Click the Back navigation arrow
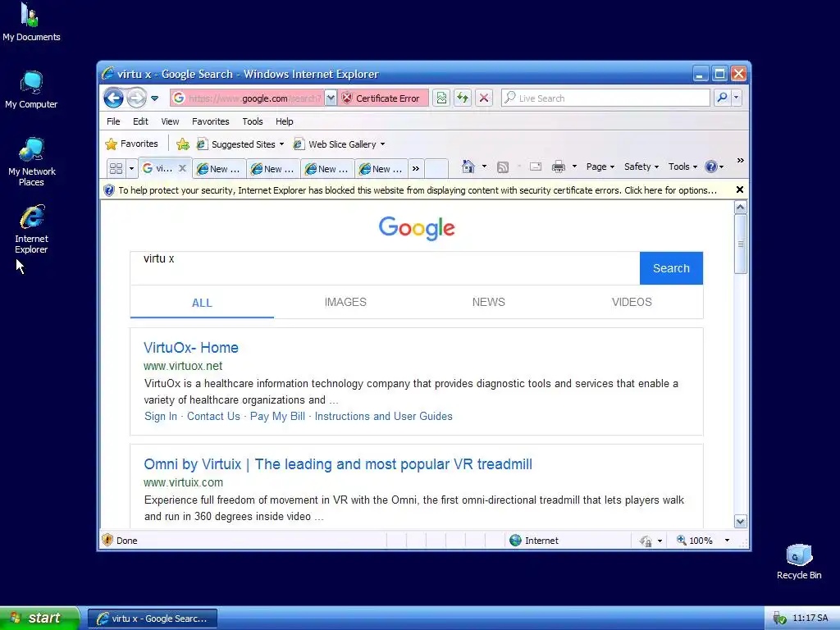 point(113,98)
